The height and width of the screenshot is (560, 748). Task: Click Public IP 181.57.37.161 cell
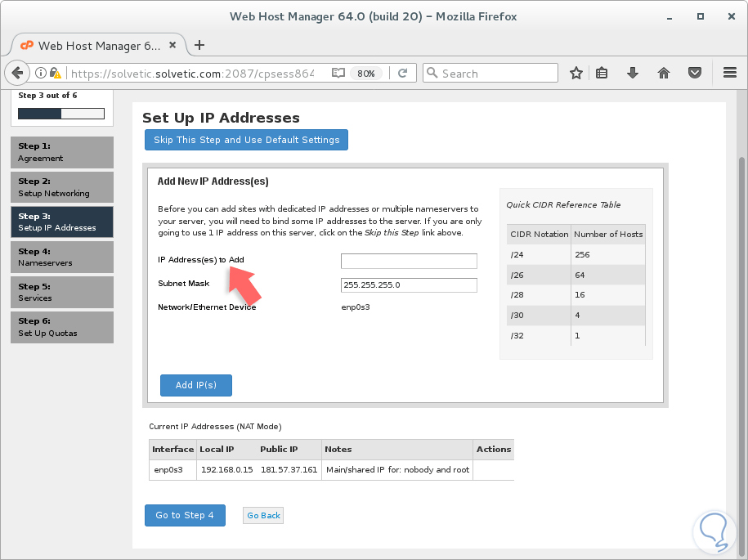(289, 470)
